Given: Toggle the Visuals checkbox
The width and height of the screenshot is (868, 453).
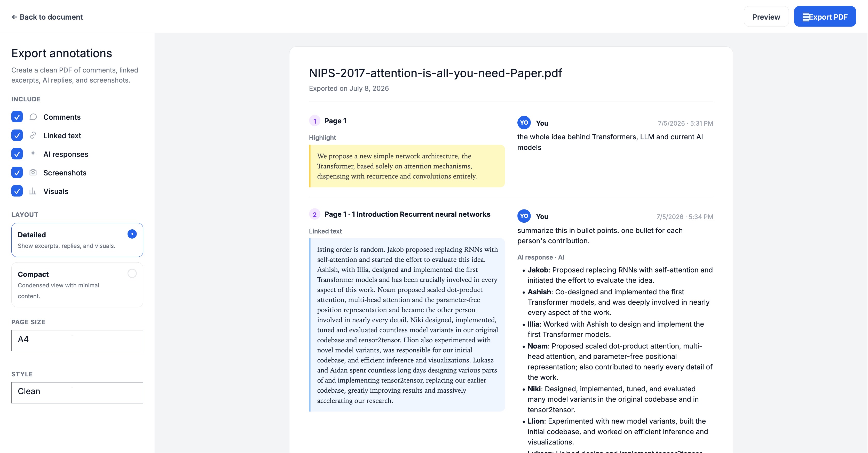Looking at the screenshot, I should click(17, 191).
